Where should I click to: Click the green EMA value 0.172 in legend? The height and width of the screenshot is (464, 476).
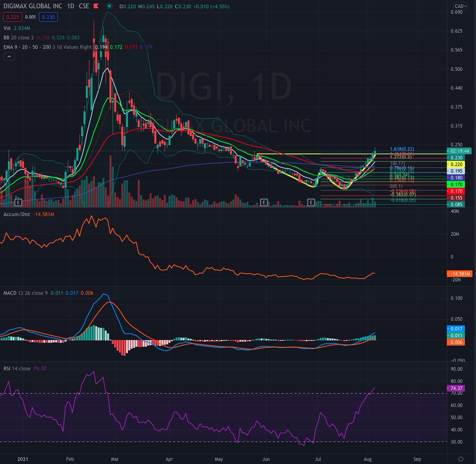116,47
